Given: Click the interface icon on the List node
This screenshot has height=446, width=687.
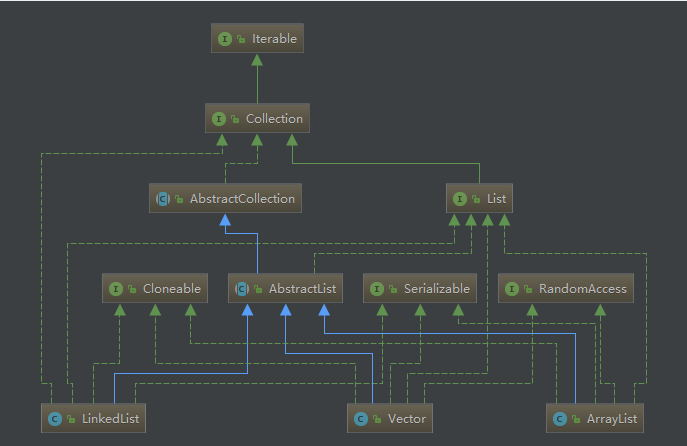Looking at the screenshot, I should pyautogui.click(x=460, y=199).
